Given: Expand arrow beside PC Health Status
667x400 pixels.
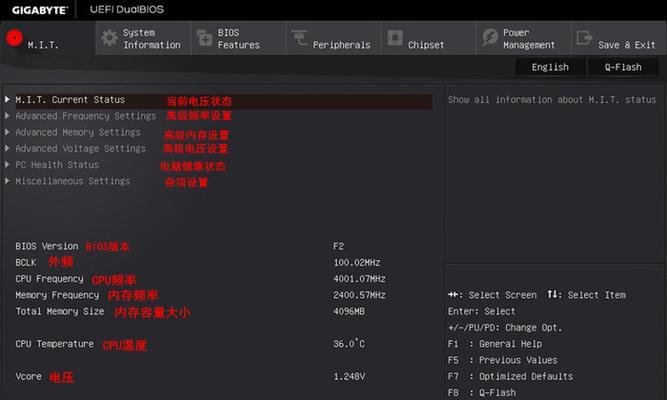Looking at the screenshot, I should point(8,164).
